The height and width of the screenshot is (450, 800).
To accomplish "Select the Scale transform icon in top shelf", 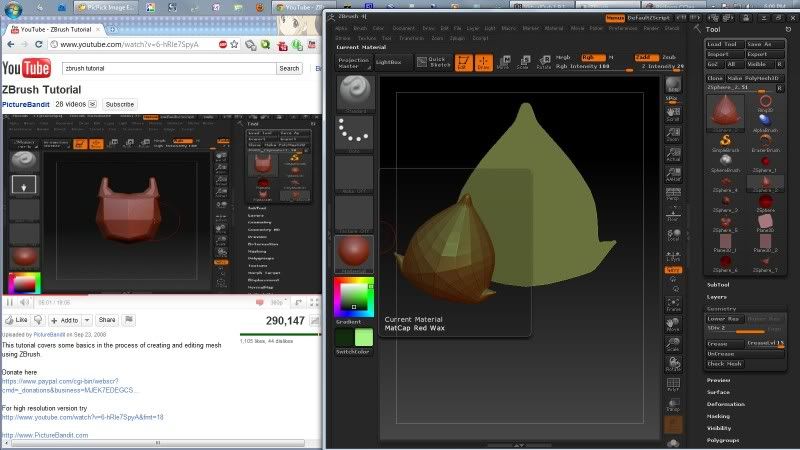I will [523, 63].
